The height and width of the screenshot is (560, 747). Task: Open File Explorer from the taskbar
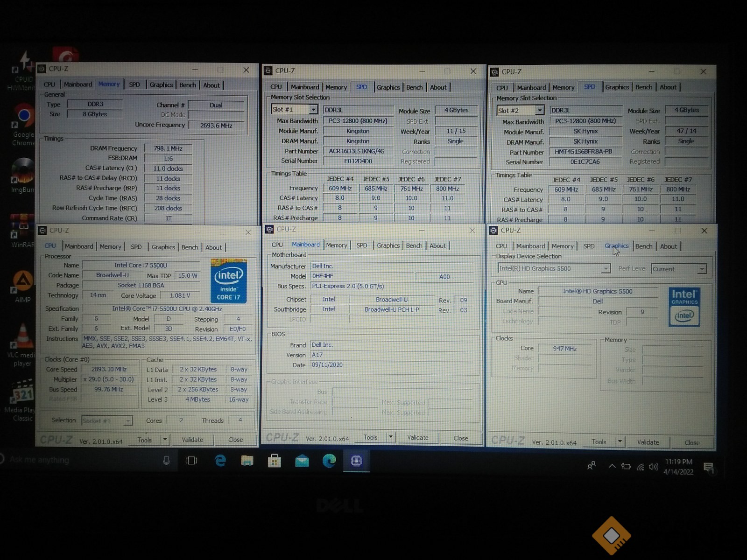tap(247, 461)
